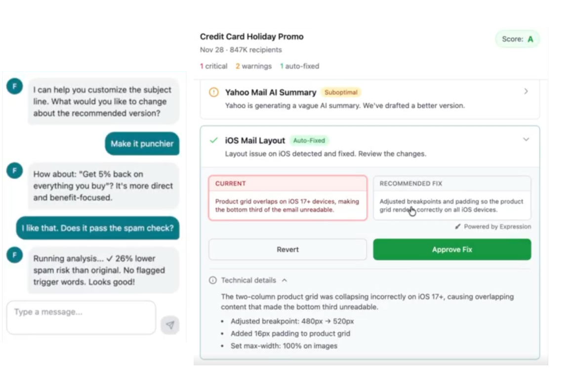Click the pencil icon by Powered by Expression

[x=458, y=227]
